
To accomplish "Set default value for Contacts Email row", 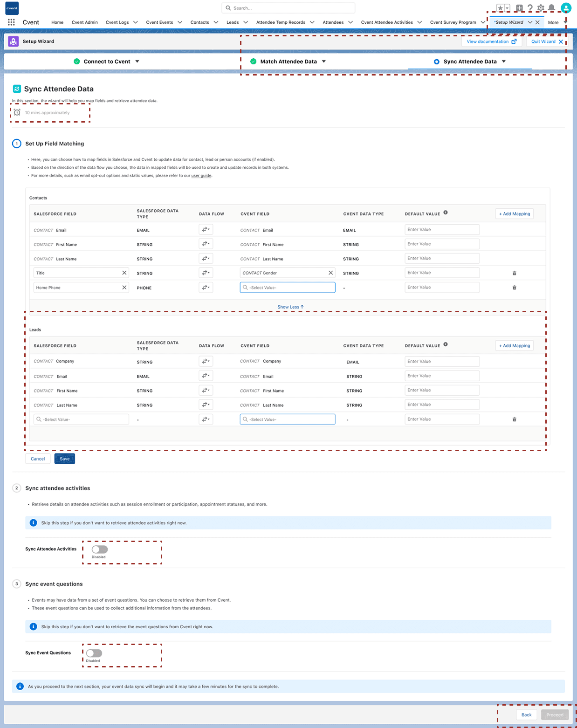I will pos(442,230).
